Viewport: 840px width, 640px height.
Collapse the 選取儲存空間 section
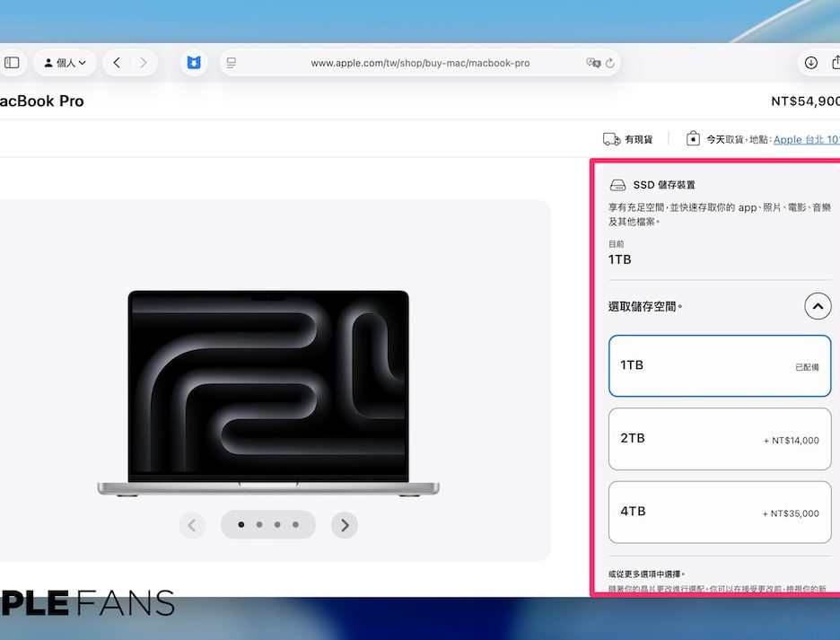(817, 307)
